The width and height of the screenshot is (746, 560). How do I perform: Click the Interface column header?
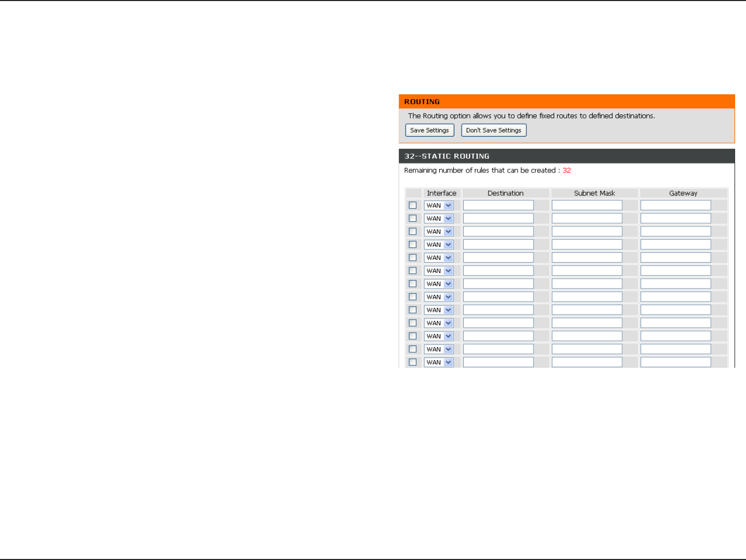(x=441, y=193)
